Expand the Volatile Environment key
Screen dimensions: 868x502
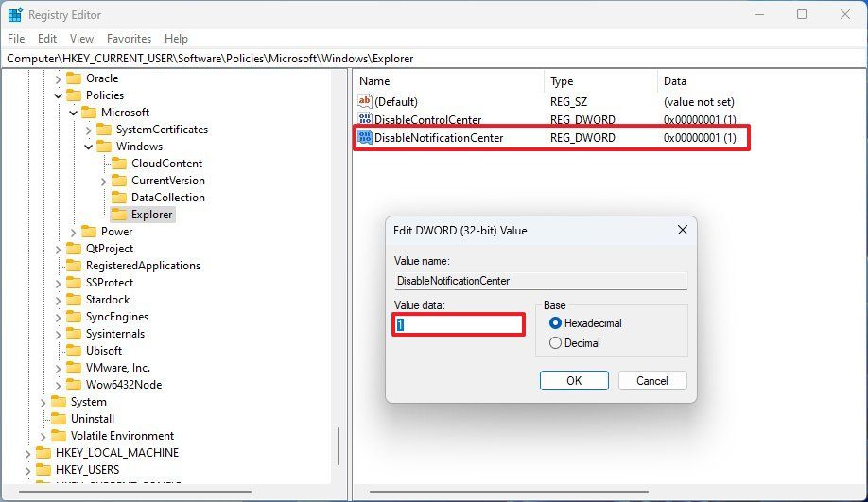click(x=43, y=437)
